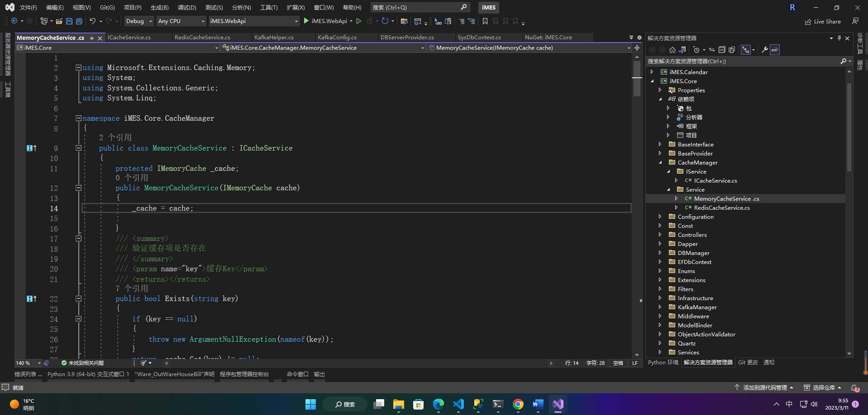The height and width of the screenshot is (415, 868).
Task: Click the Home icon in Solution Explorer
Action: [x=672, y=50]
